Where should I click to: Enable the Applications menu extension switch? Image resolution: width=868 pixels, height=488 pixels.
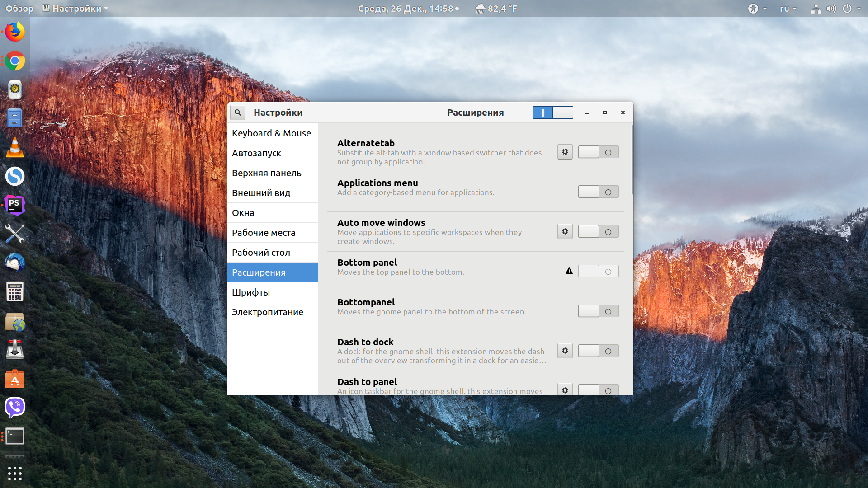coord(598,192)
